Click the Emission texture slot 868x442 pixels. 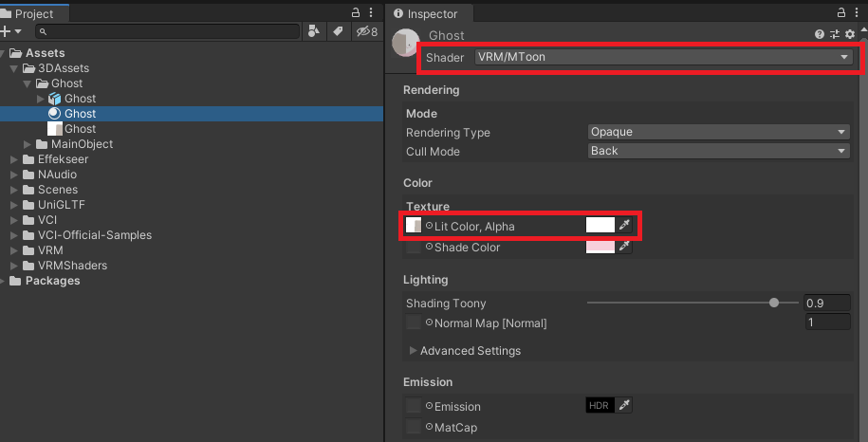coord(414,406)
